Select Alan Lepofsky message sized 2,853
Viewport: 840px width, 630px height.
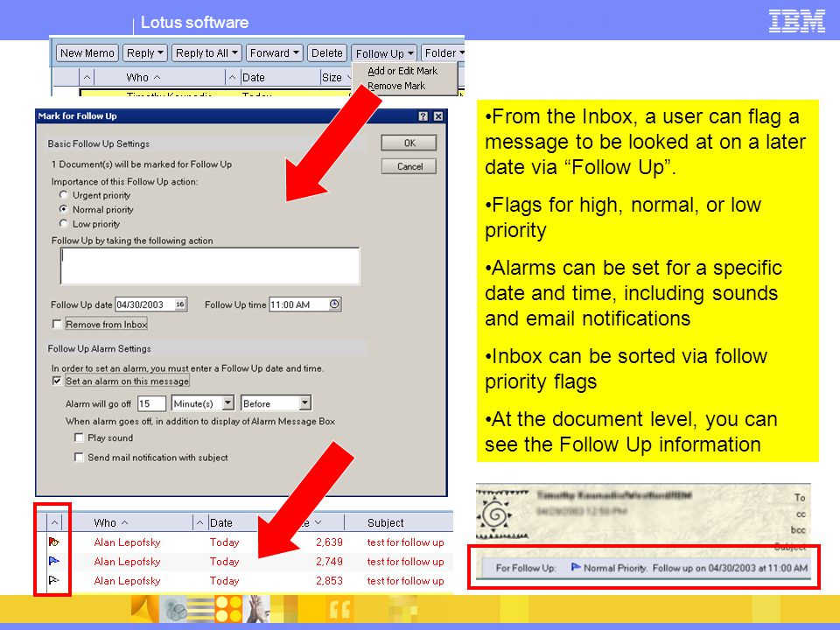(x=245, y=581)
